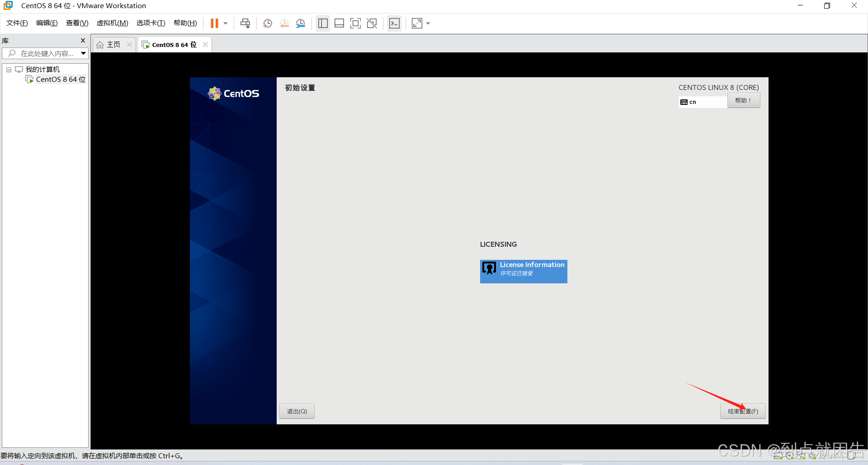868x465 pixels.
Task: Collapse the 我的计算机 tree node
Action: tap(9, 70)
